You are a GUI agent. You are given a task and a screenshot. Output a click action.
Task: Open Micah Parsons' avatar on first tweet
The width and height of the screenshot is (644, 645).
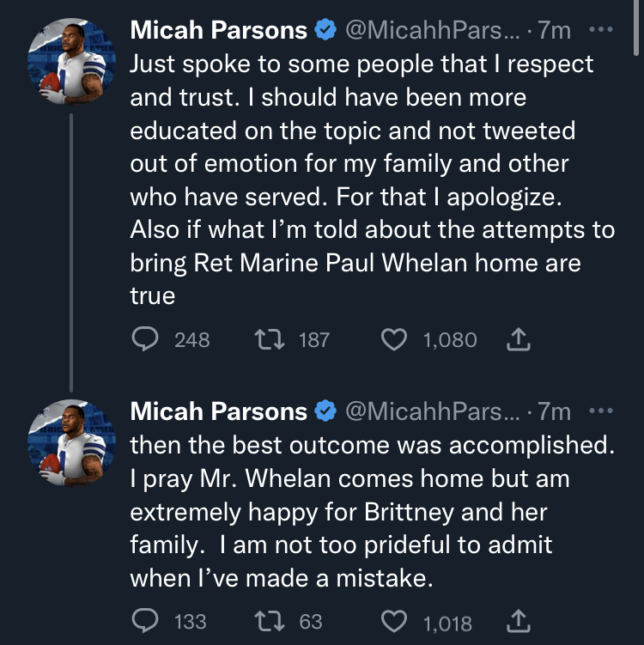click(71, 61)
